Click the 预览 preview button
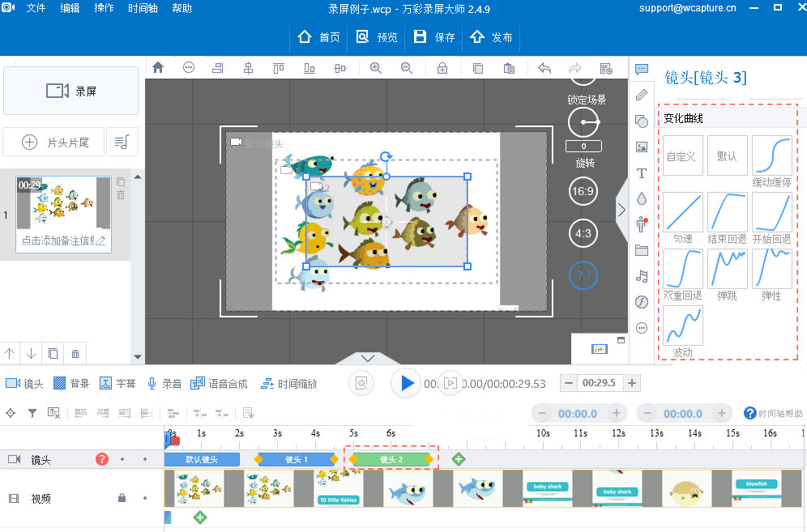The height and width of the screenshot is (532, 807). (377, 37)
